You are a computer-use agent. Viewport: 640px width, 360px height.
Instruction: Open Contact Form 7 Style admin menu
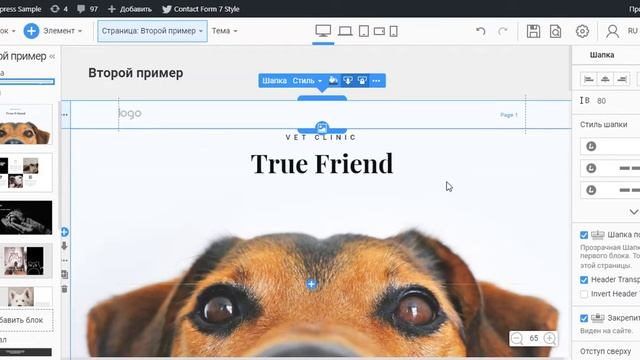coord(200,9)
